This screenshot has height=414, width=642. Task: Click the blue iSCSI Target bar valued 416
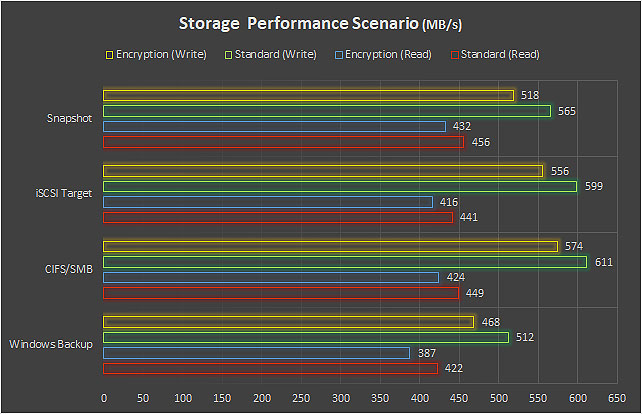(x=268, y=202)
